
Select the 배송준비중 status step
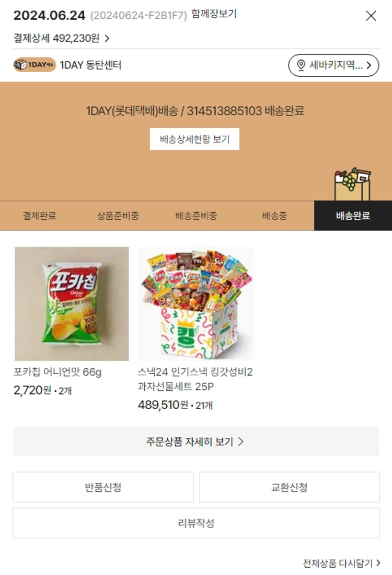click(196, 216)
